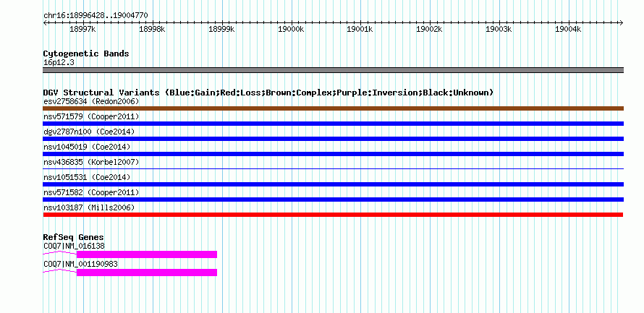644x313 pixels.
Task: Open the nsv103187 (Mills2006) label
Action: (x=89, y=207)
